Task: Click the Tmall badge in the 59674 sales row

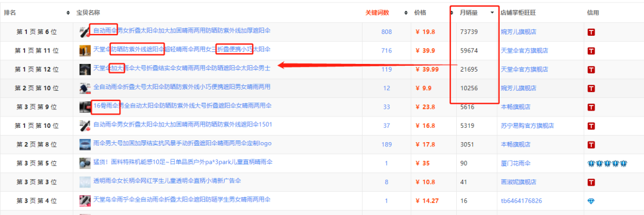Action: click(x=592, y=51)
